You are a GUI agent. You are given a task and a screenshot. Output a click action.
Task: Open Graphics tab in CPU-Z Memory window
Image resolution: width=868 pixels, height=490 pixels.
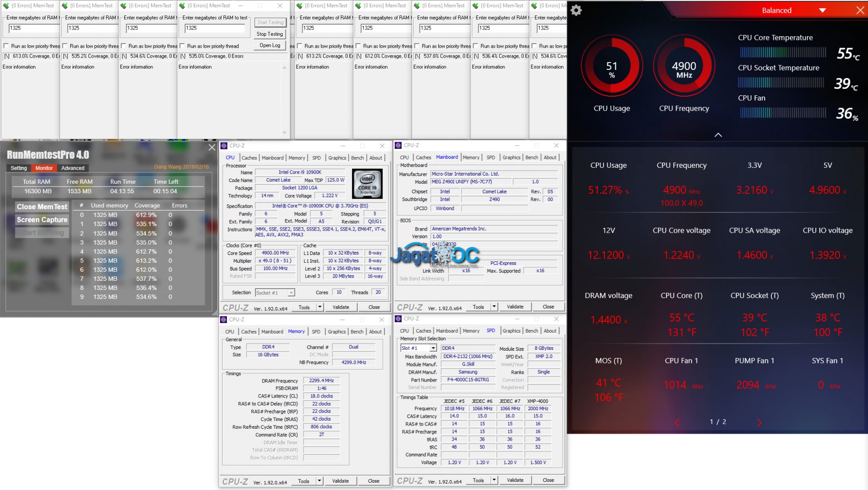point(337,332)
